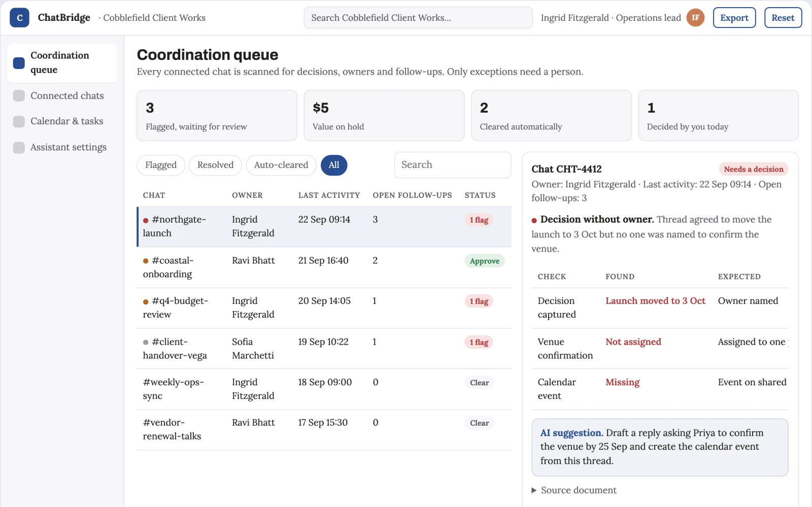Click the Connected chats sidebar icon
The height and width of the screenshot is (507, 812).
pyautogui.click(x=19, y=96)
